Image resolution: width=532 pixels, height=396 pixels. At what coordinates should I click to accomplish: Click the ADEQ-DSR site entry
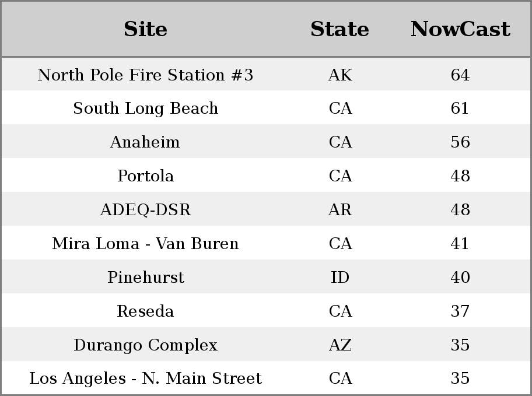click(146, 210)
